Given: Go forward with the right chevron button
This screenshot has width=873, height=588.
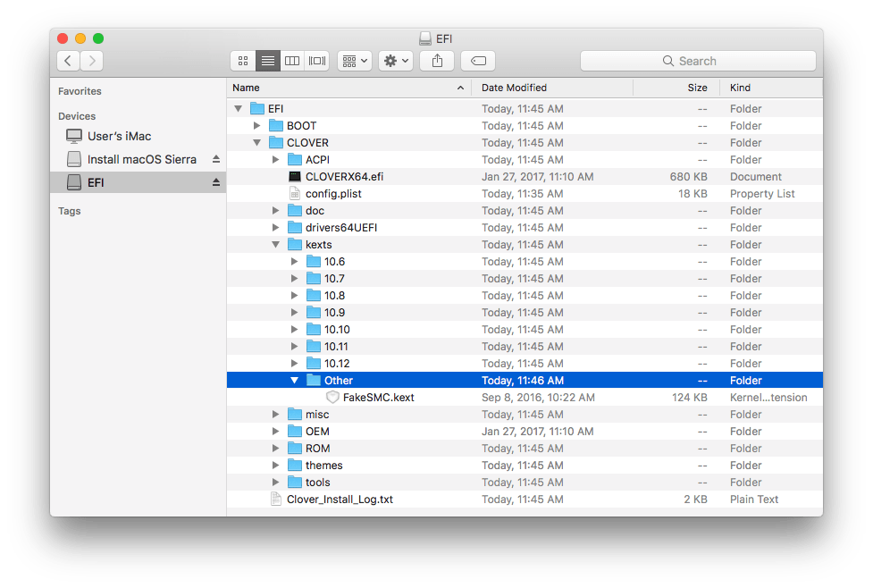Looking at the screenshot, I should tap(92, 61).
